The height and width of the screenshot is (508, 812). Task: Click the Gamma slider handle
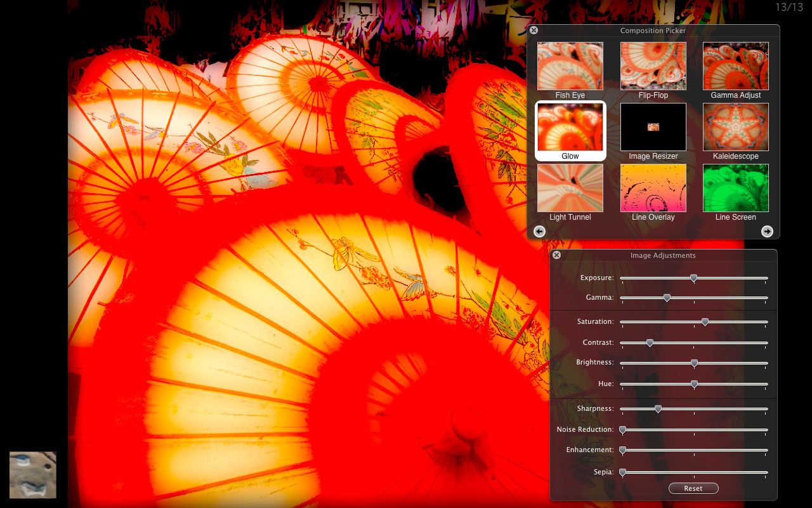667,298
